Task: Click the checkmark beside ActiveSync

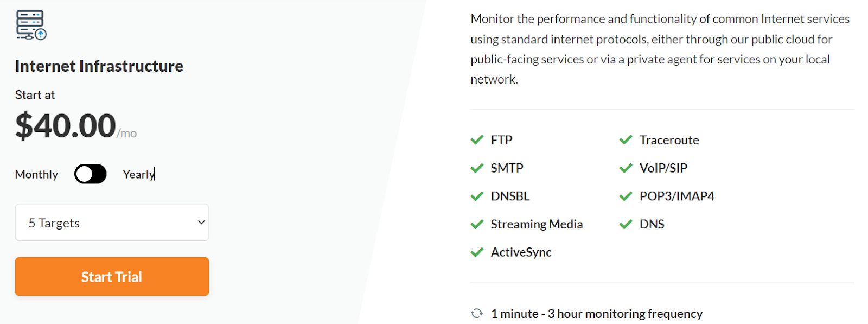Action: click(x=477, y=252)
